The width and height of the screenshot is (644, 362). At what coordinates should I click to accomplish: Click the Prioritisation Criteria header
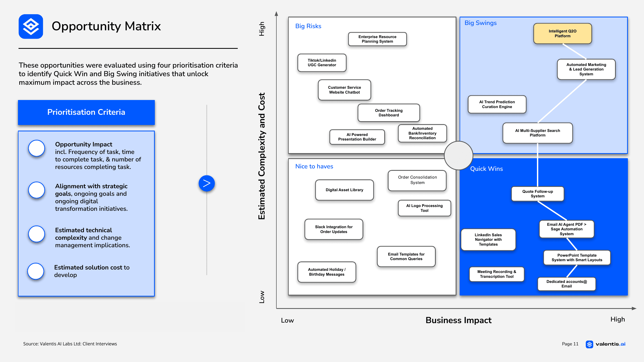[x=86, y=112]
